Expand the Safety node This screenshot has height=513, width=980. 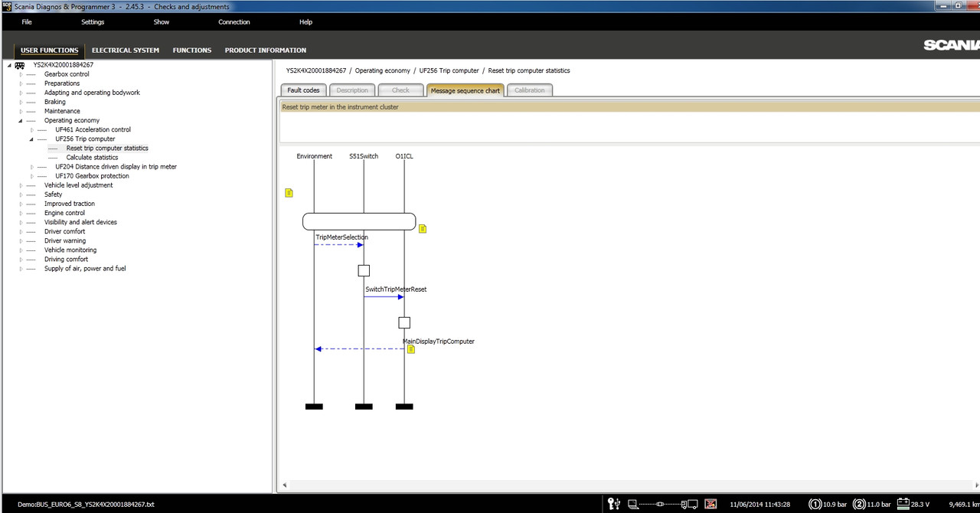(21, 194)
